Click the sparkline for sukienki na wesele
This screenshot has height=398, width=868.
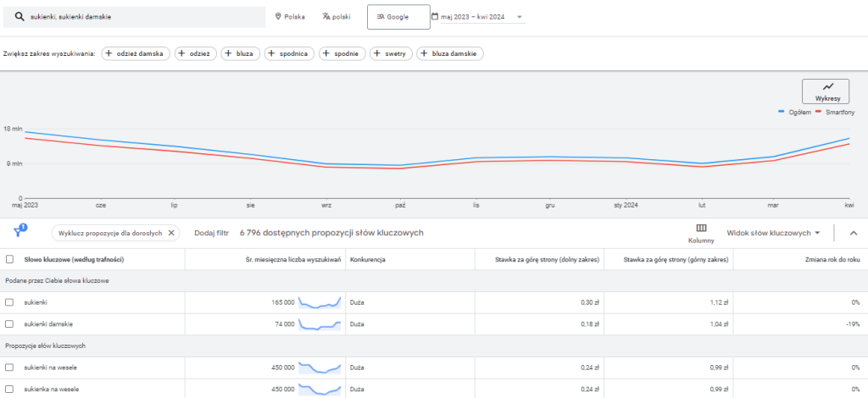[x=320, y=368]
